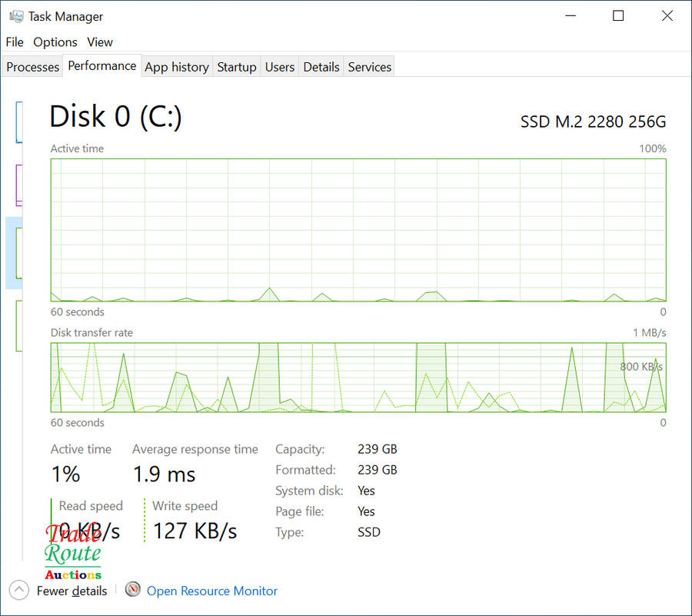Switch to the Processes tab
The height and width of the screenshot is (616, 692).
(32, 67)
